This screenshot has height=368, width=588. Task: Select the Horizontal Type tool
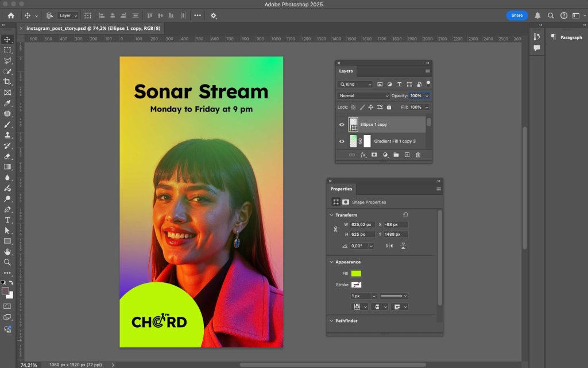7,220
